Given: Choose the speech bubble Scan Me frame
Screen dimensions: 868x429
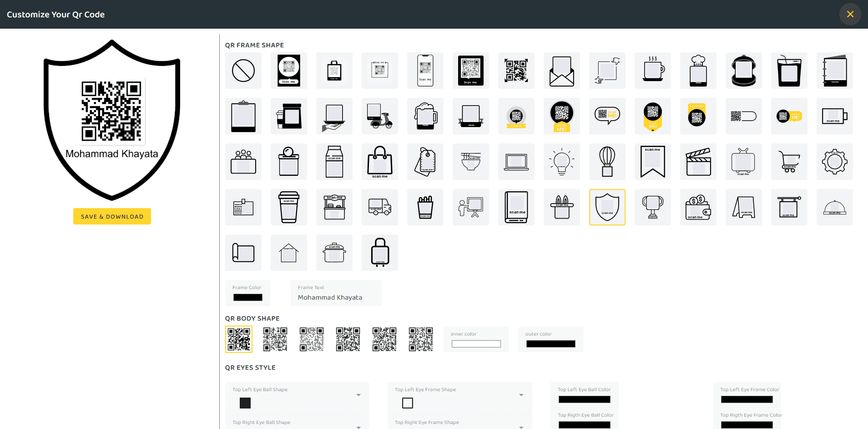Looking at the screenshot, I should (x=607, y=116).
